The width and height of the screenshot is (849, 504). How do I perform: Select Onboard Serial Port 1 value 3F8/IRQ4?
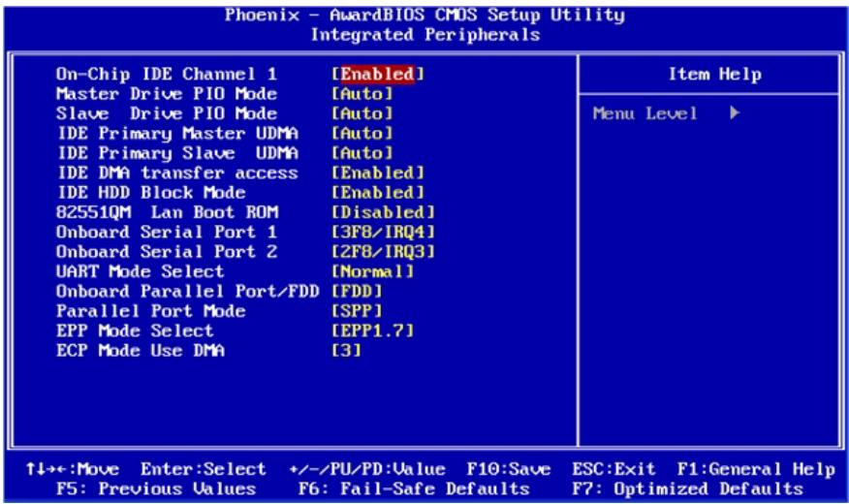tap(384, 233)
